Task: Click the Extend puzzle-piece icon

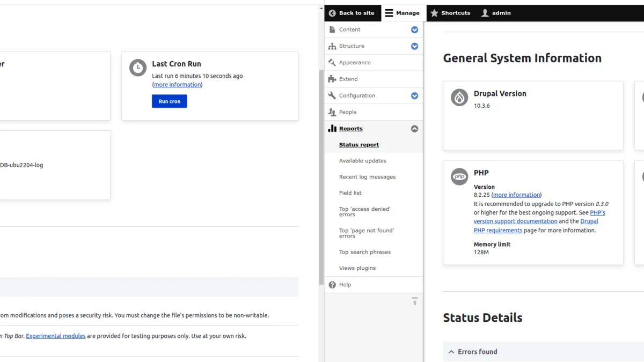Action: click(332, 79)
